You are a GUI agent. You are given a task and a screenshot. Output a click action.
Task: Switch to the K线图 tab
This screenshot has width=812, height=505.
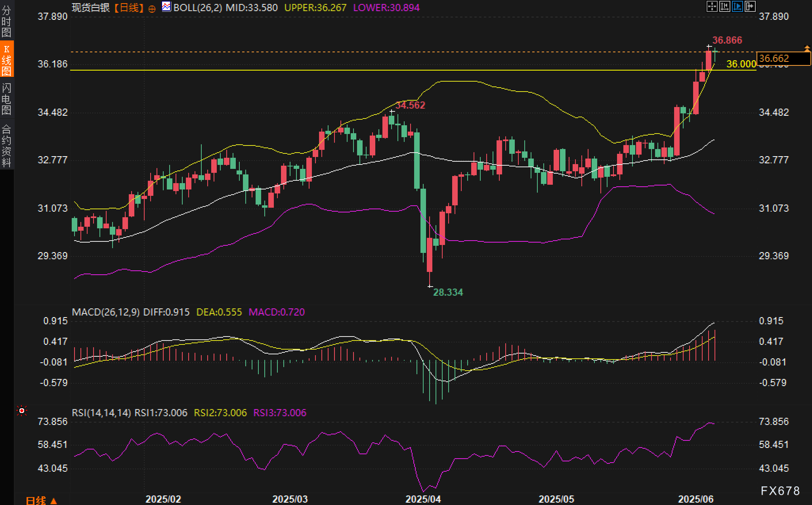(6, 59)
